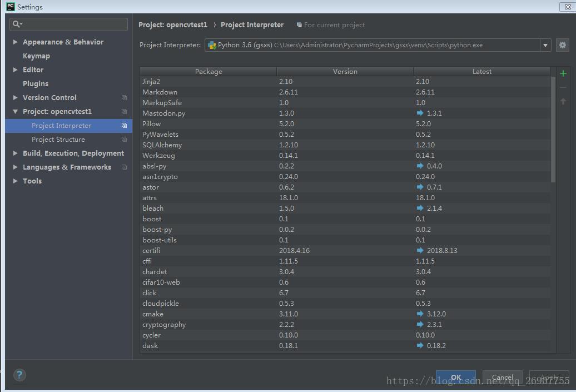Select the attrs package row
576x392 pixels.
(x=345, y=197)
